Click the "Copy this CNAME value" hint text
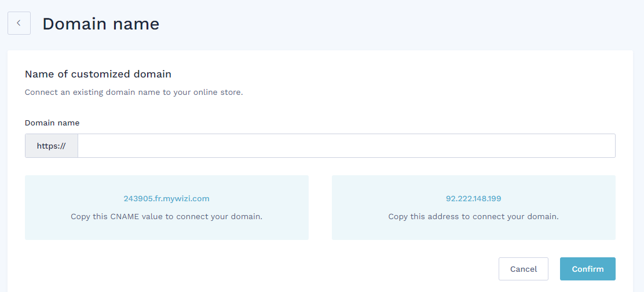Image resolution: width=644 pixels, height=292 pixels. [166, 216]
